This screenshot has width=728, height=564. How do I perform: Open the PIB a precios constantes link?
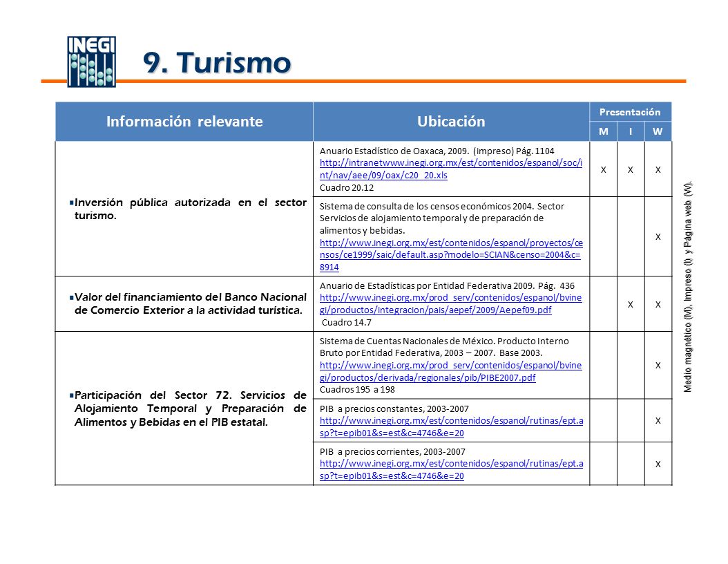[x=451, y=427]
